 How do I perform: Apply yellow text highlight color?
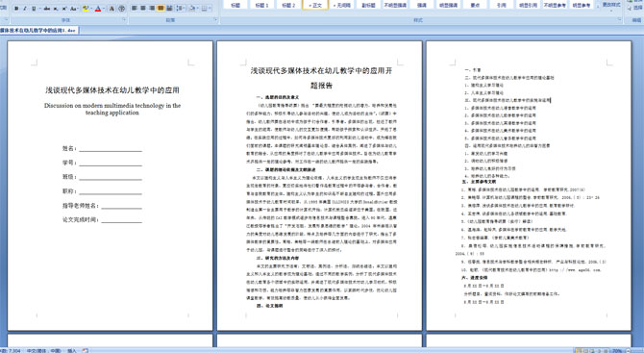point(86,9)
